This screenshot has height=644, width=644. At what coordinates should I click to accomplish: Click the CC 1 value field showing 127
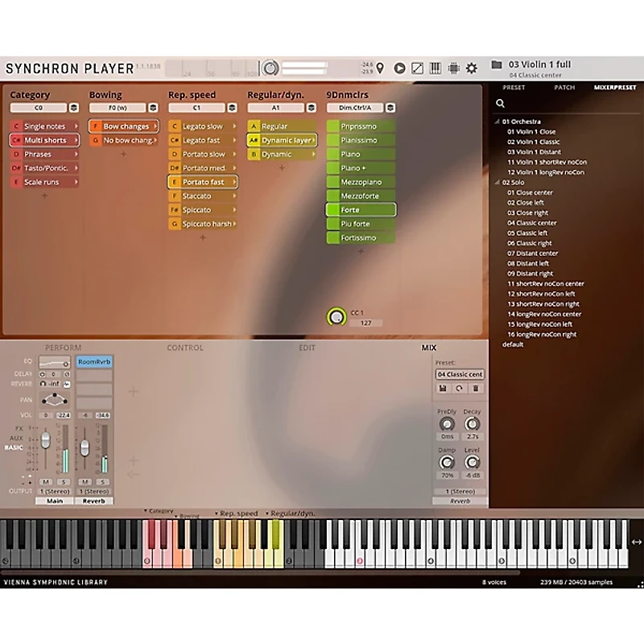[x=365, y=323]
